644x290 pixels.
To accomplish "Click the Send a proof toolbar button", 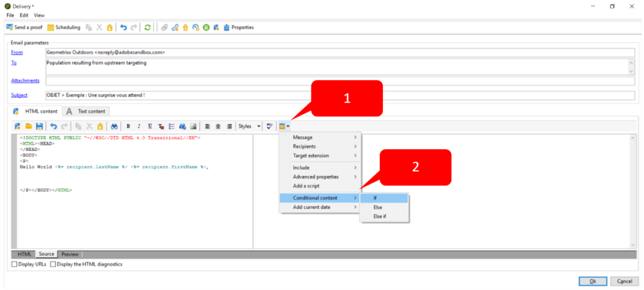I will tap(25, 27).
